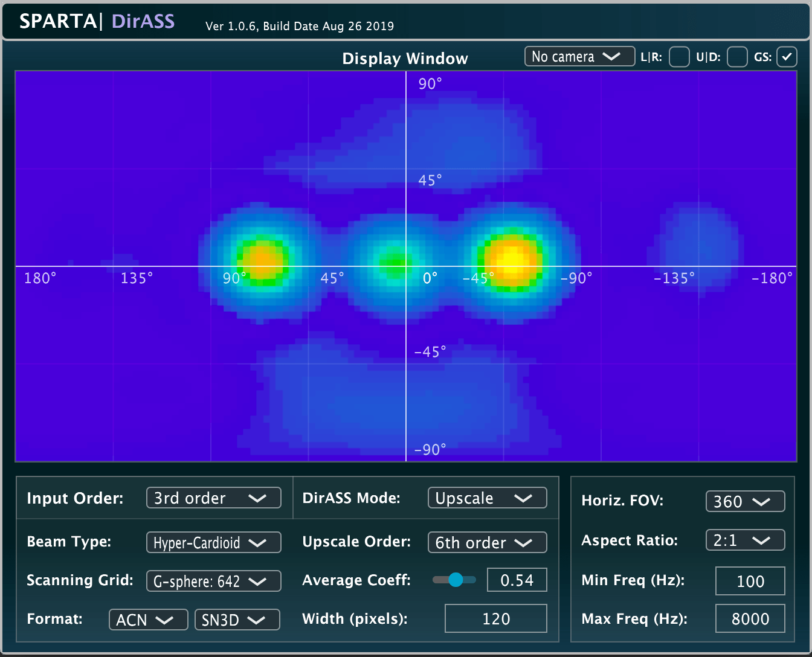Change the Scanning Grid G-sphere selection
Screen dimensions: 812x657
point(213,581)
